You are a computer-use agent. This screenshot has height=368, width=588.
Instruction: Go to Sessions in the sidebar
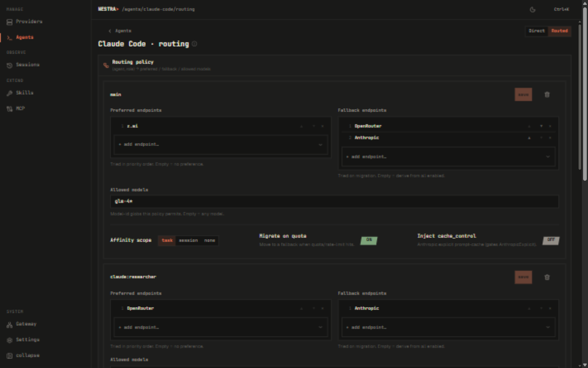[x=28, y=65]
